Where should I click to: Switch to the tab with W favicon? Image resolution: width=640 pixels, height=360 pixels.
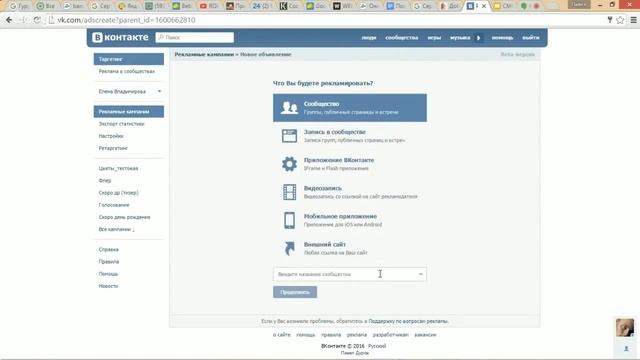(342, 6)
